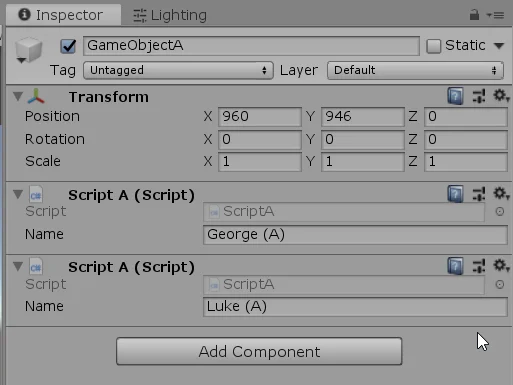Open the Static flags dropdown arrow

499,46
